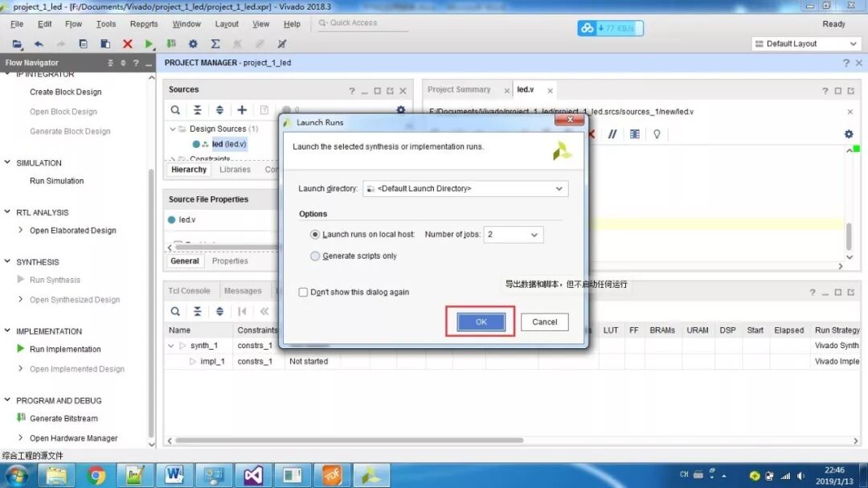Image resolution: width=868 pixels, height=488 pixels.
Task: Click the green Run arrow in toolbar
Action: 149,43
